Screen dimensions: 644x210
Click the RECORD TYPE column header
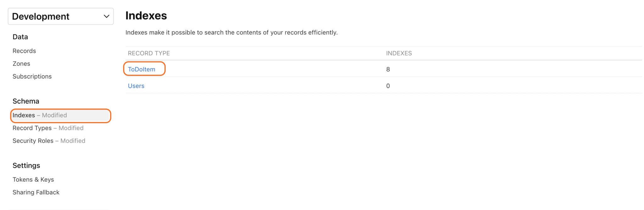point(149,53)
